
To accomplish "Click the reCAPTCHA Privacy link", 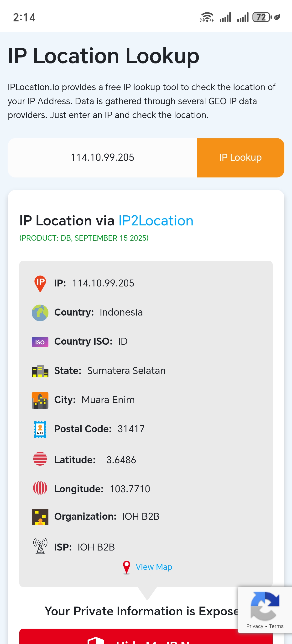I will click(x=255, y=626).
